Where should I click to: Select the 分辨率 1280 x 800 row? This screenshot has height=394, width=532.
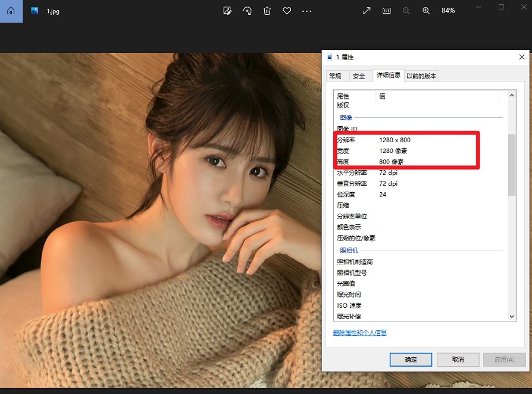click(420, 140)
